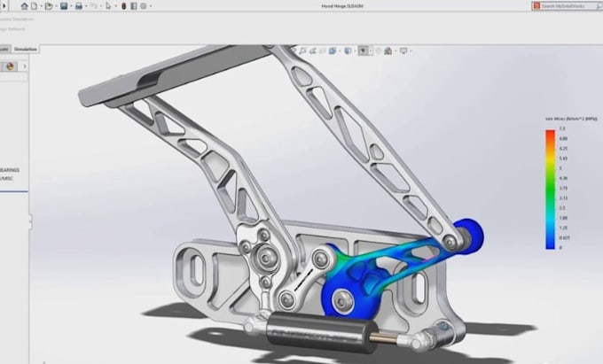603x364 pixels.
Task: Expand dropdown arrow next to Select cursor
Action: point(116,6)
